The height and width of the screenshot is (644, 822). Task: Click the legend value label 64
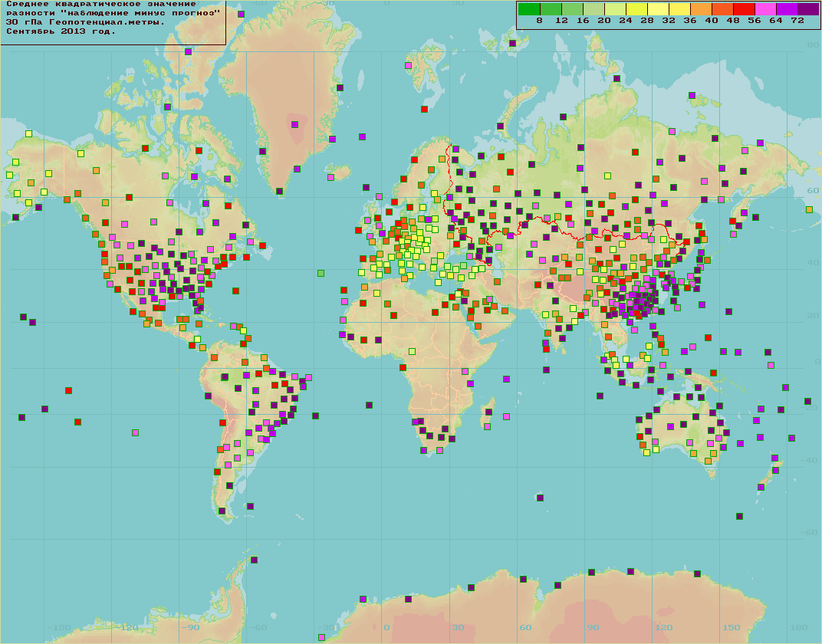click(x=776, y=21)
